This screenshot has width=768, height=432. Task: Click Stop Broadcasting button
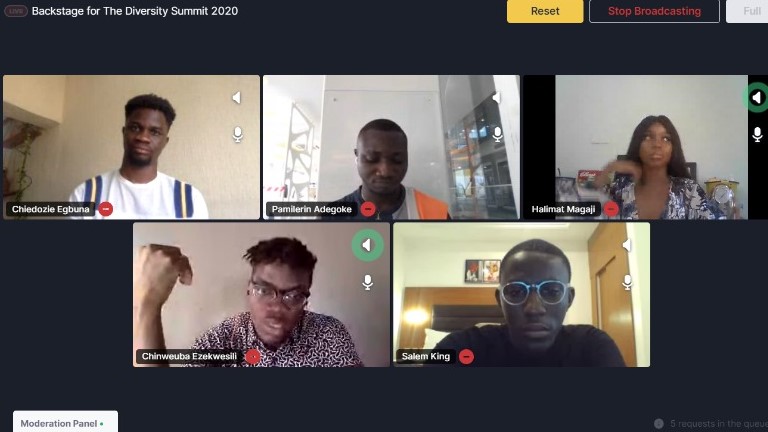tap(654, 11)
